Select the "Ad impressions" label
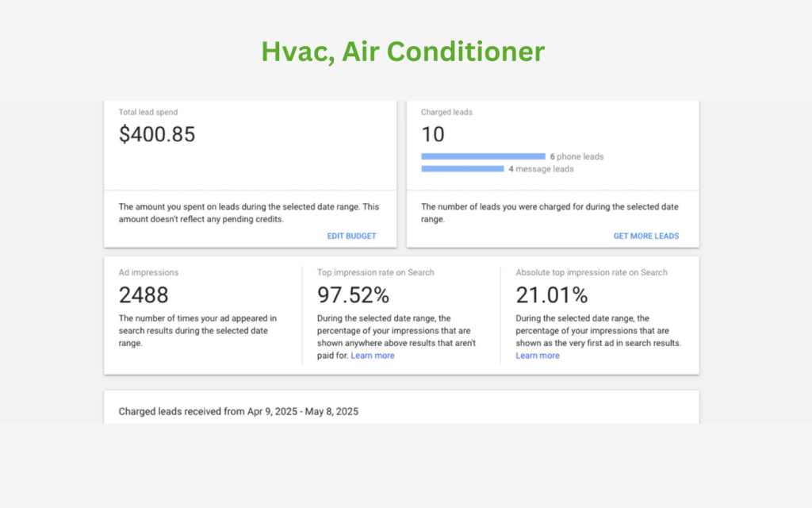Image resolution: width=812 pixels, height=508 pixels. [148, 272]
